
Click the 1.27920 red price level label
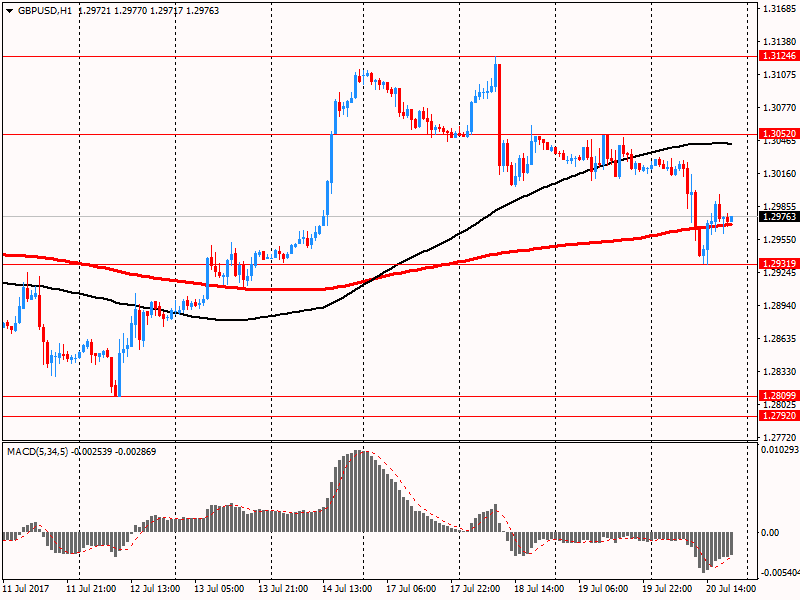coord(779,416)
